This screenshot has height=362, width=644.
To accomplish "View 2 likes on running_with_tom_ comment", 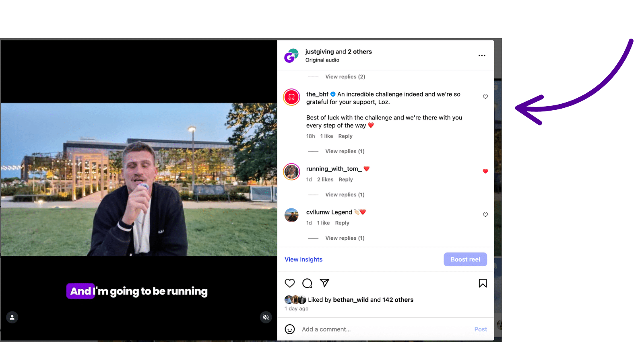I will tap(325, 180).
